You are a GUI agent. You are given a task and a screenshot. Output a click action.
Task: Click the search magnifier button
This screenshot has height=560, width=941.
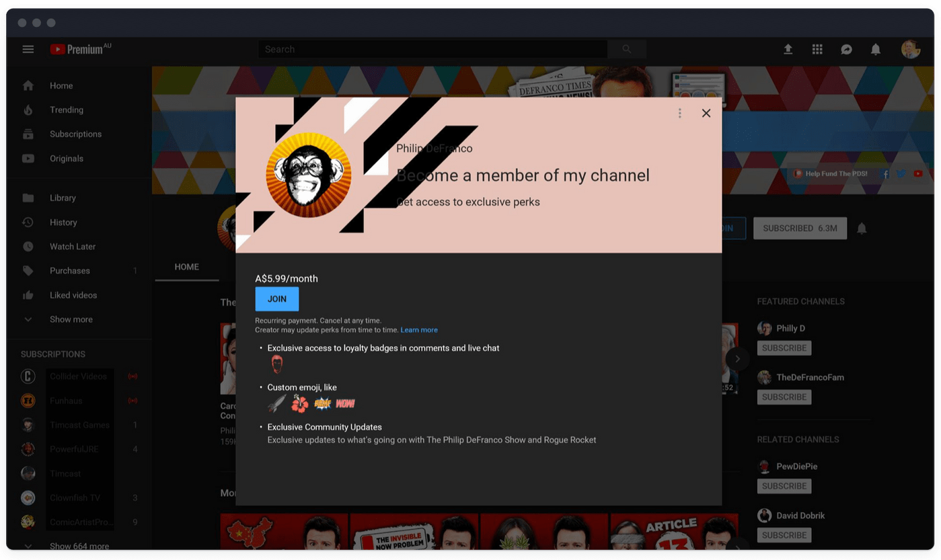point(627,49)
